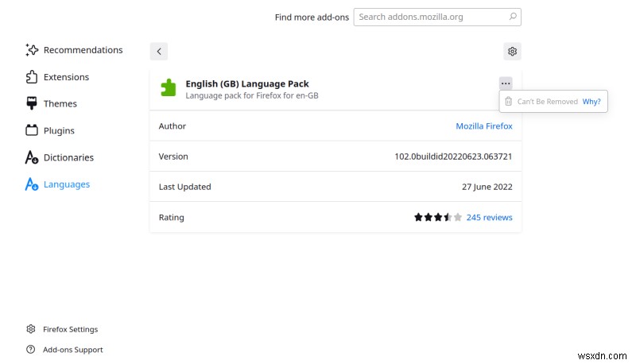
Task: Click the Version row label
Action: click(173, 157)
